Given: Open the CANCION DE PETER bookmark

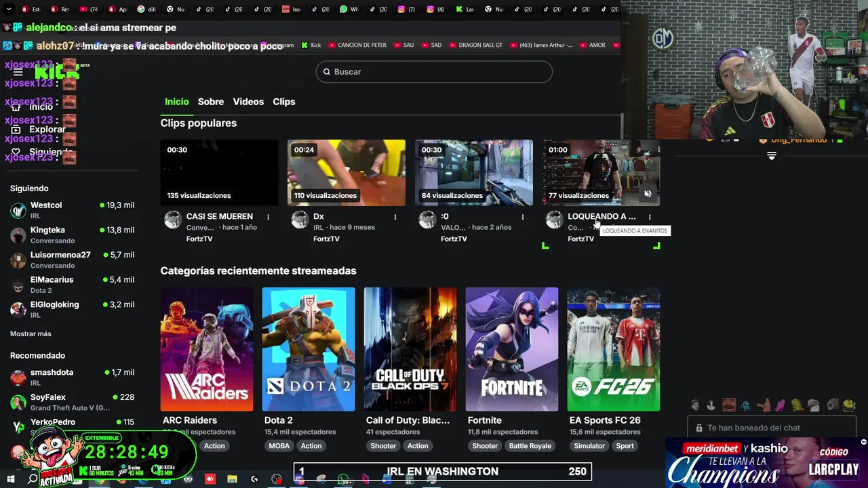Looking at the screenshot, I should 357,45.
